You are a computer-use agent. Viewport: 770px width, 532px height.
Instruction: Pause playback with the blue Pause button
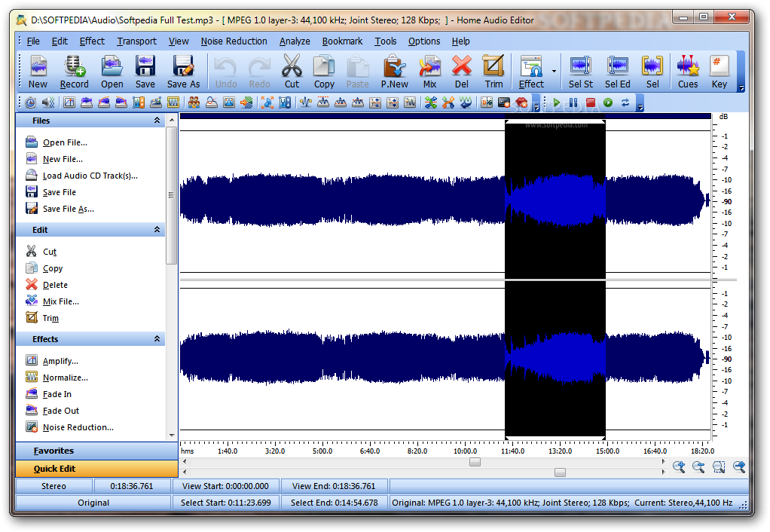573,102
